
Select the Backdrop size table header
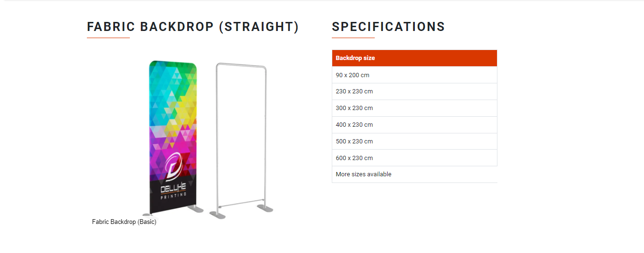414,58
